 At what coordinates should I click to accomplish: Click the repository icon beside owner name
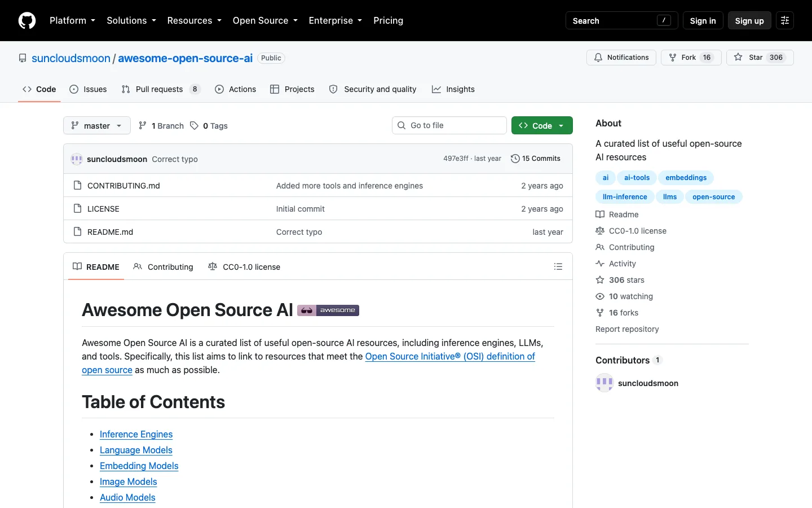(23, 58)
